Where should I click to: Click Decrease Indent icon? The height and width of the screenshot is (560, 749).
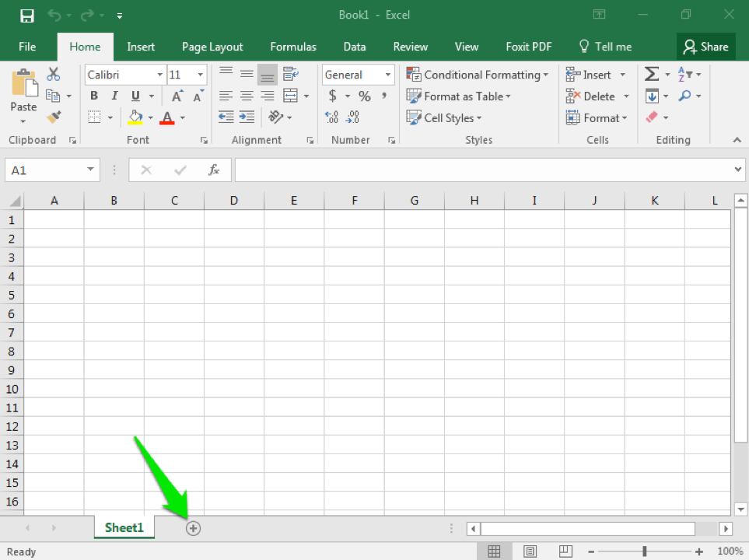[x=226, y=117]
